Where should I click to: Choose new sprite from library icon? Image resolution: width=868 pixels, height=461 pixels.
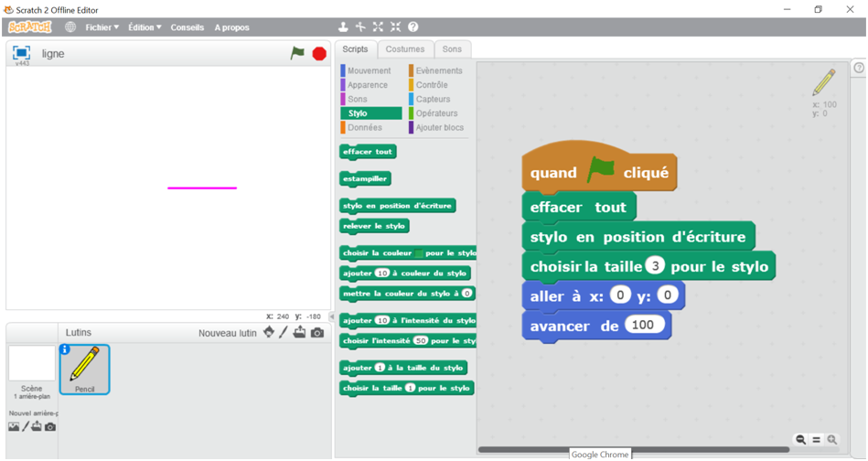[269, 333]
